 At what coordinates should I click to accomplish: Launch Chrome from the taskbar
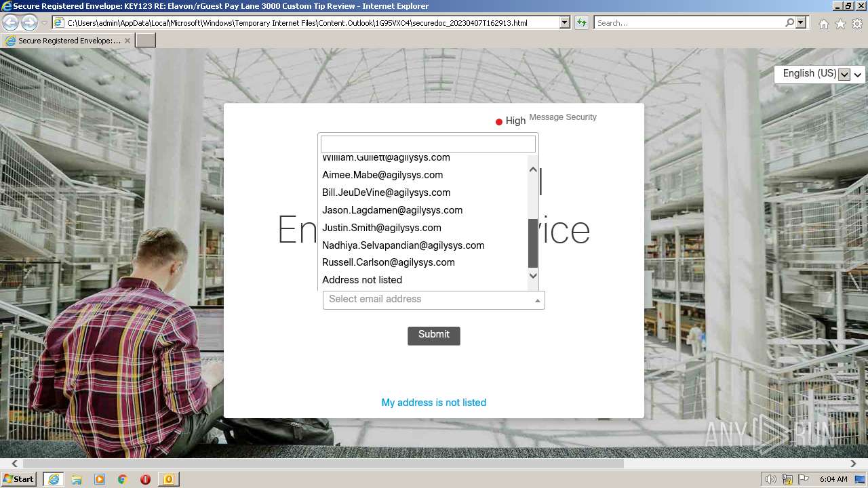tap(123, 479)
